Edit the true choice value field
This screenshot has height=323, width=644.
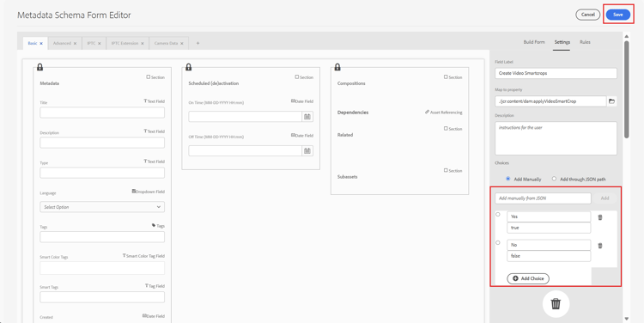pyautogui.click(x=549, y=228)
